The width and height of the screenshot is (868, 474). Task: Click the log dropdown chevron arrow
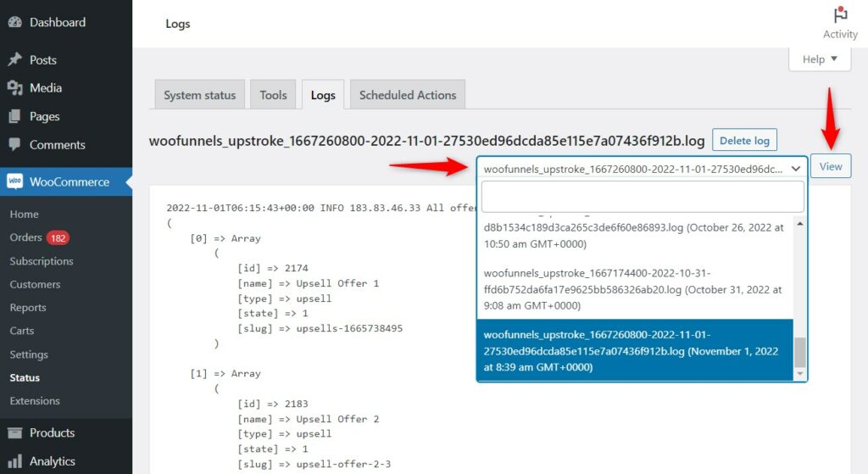(795, 169)
